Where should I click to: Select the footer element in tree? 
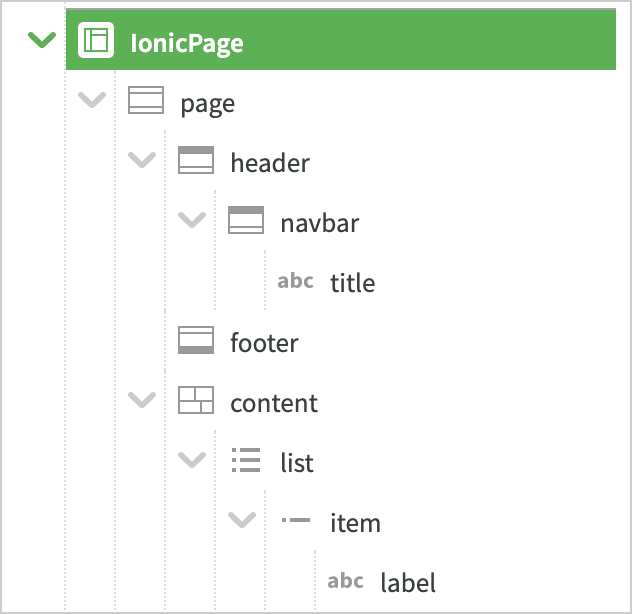pyautogui.click(x=264, y=343)
